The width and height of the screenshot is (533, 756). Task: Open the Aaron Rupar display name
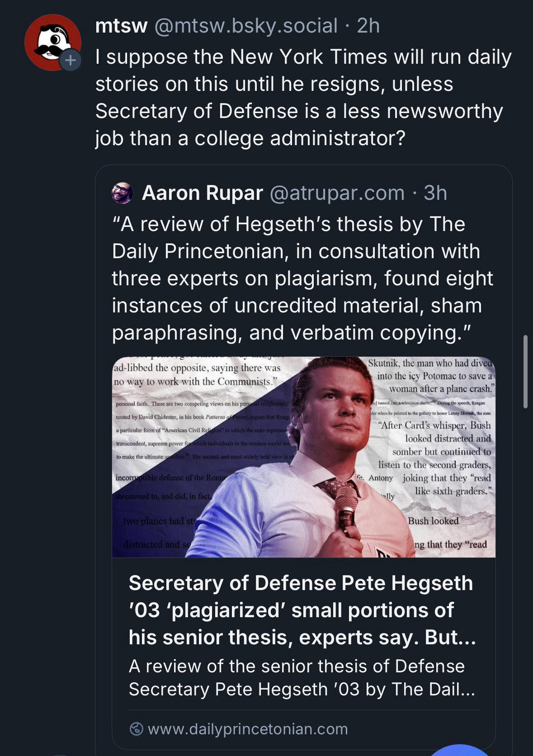(202, 193)
